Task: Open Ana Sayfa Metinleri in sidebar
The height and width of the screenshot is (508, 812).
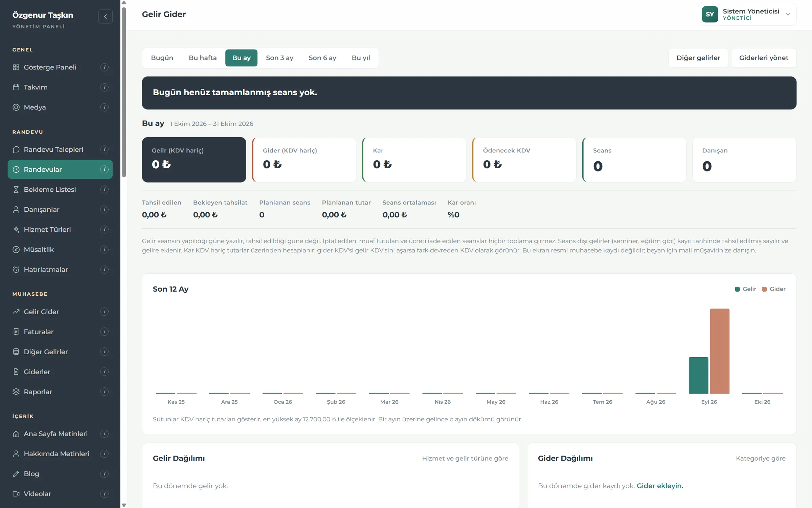Action: point(60,433)
